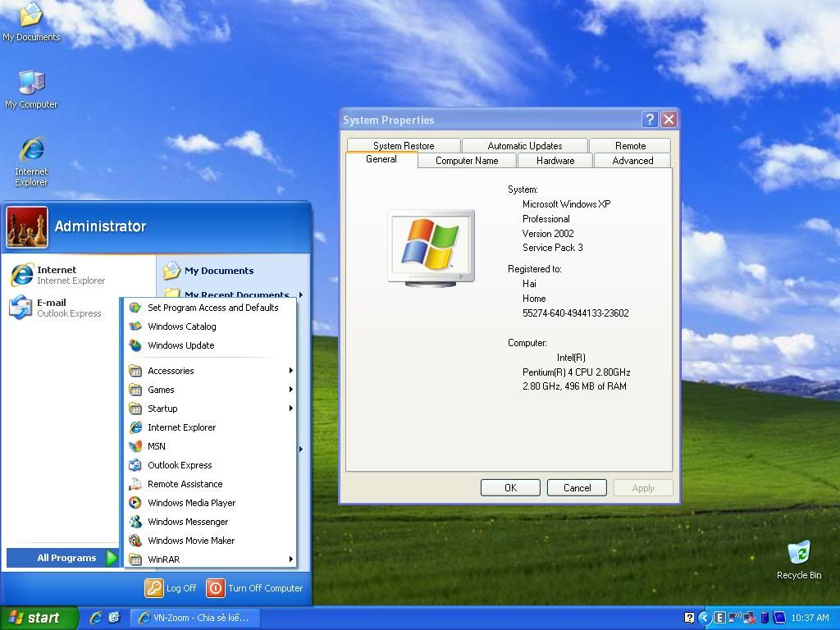Viewport: 840px width, 630px height.
Task: Expand My Recent Documents submenu
Action: [234, 294]
